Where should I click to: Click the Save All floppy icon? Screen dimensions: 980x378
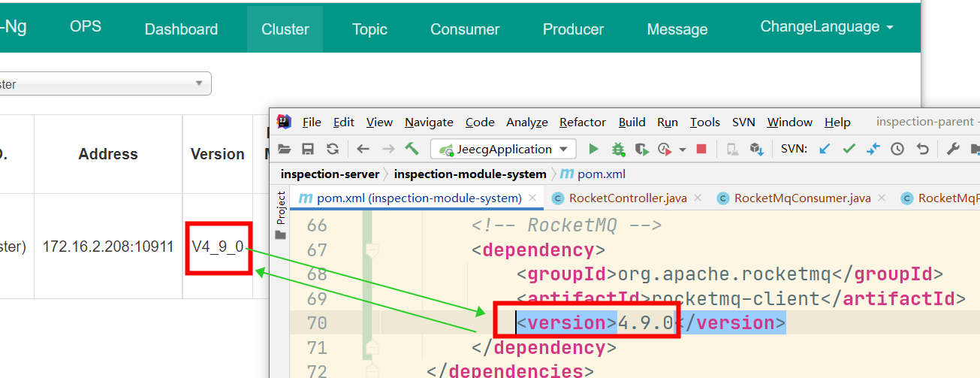[x=308, y=149]
